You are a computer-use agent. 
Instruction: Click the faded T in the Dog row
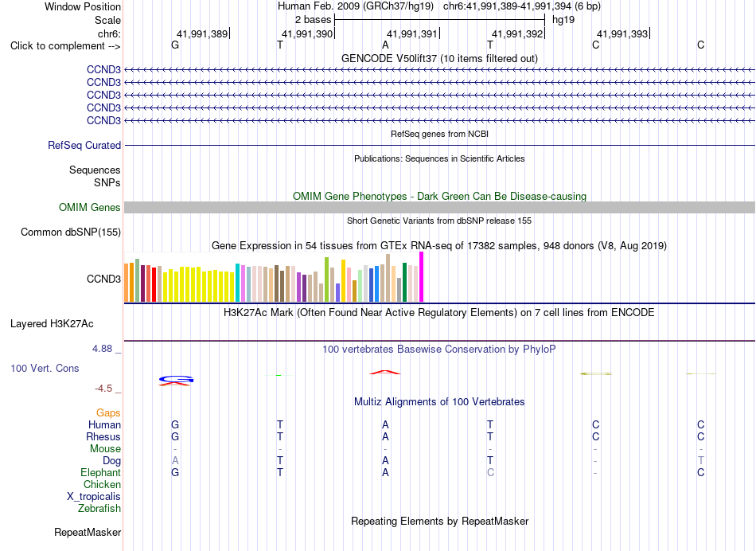[700, 460]
